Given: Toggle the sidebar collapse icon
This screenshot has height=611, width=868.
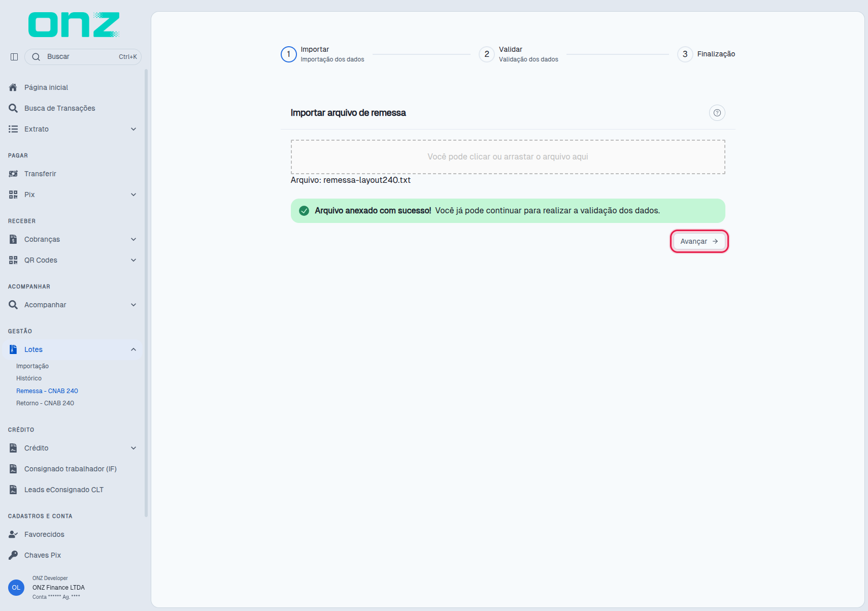Looking at the screenshot, I should pos(14,57).
